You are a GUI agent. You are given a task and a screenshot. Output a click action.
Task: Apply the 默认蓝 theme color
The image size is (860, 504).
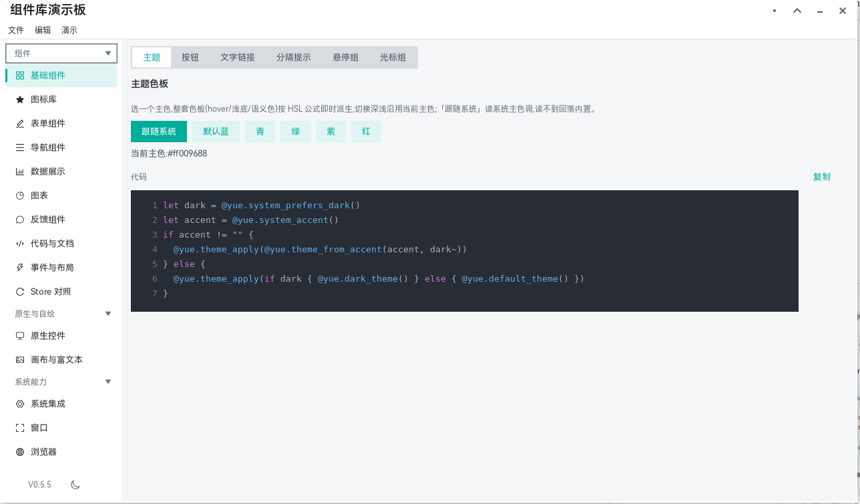pos(216,132)
